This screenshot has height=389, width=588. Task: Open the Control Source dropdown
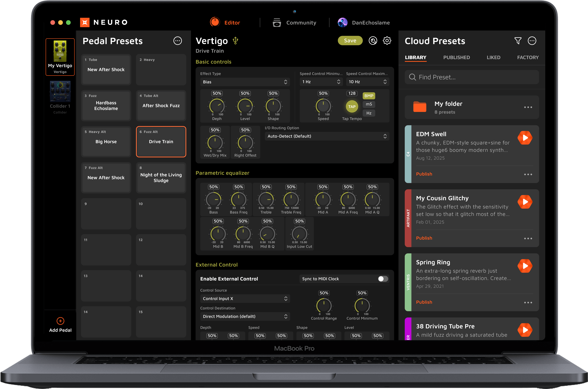tap(245, 299)
